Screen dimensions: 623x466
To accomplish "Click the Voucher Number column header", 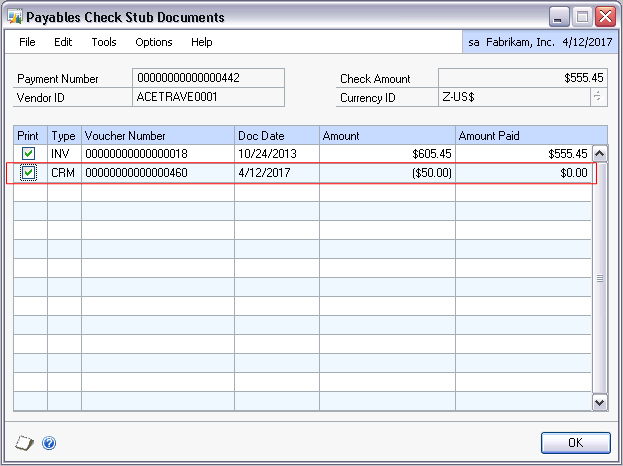I will [x=157, y=135].
